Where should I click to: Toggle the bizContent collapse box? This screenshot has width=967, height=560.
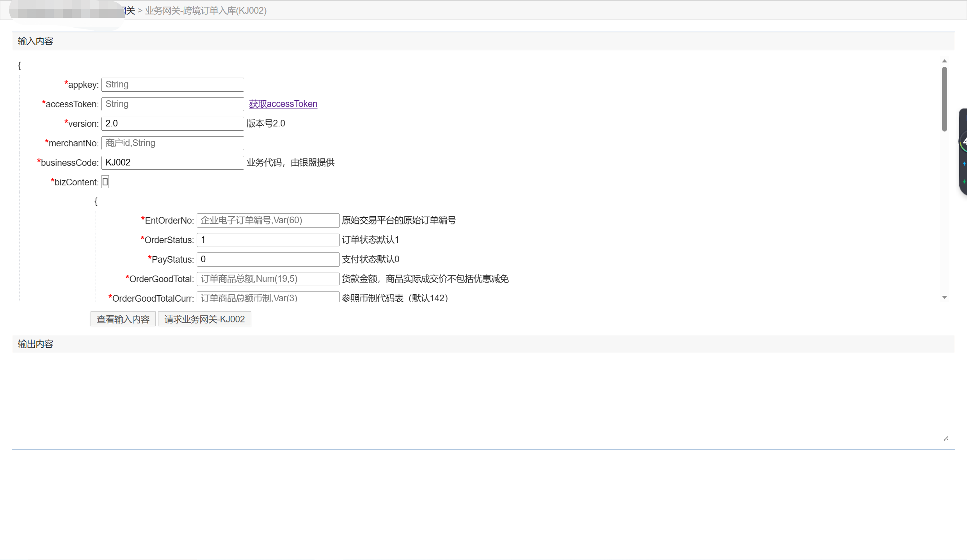(105, 182)
